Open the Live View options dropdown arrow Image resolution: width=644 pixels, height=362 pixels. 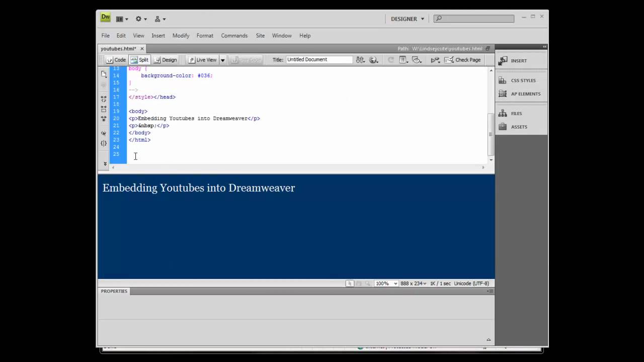coord(222,60)
